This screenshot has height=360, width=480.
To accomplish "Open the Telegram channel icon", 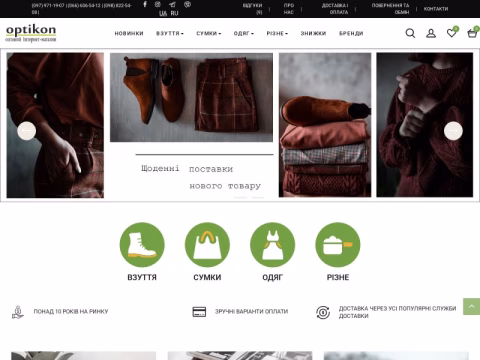I will pos(172,4).
